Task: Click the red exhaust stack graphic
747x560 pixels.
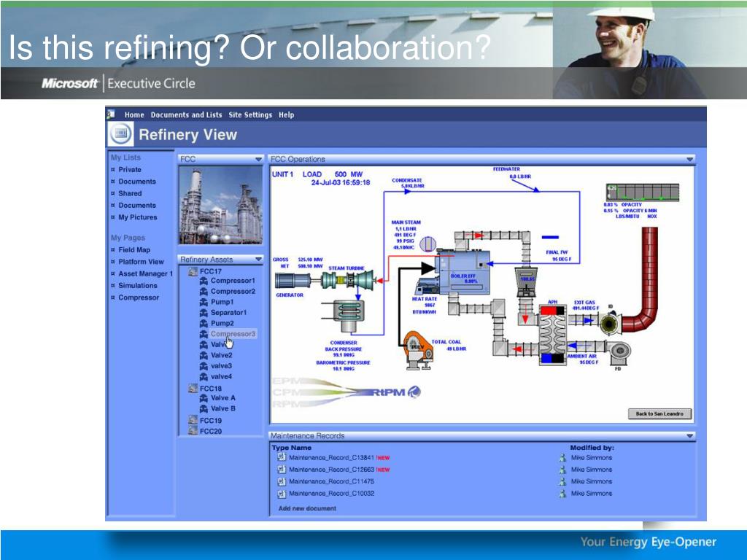Action: point(641,279)
